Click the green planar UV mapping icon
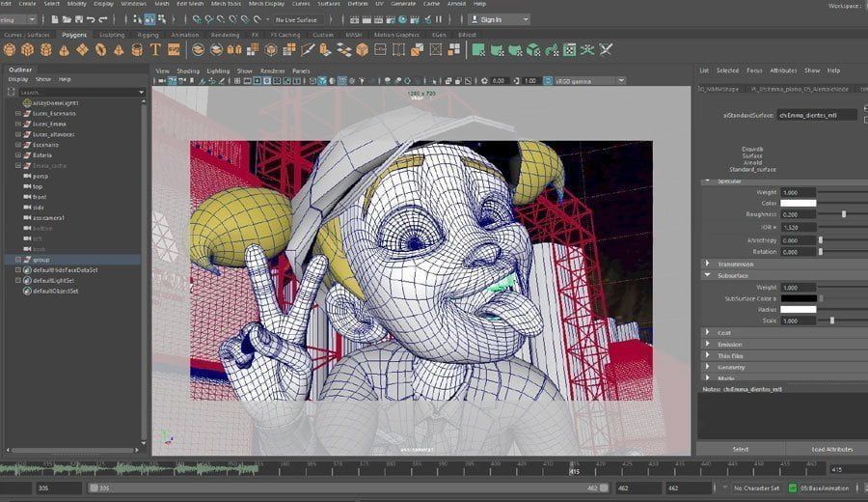The height and width of the screenshot is (502, 868). coord(478,50)
